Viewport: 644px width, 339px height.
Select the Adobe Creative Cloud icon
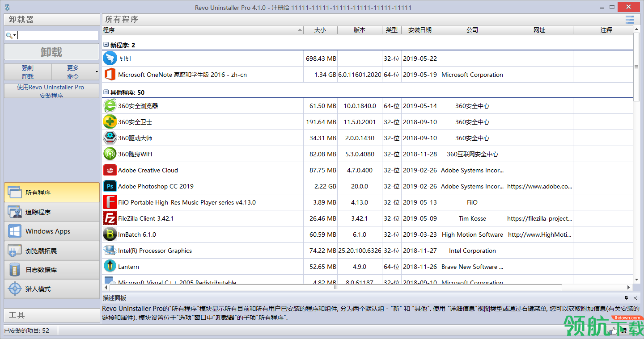[110, 170]
